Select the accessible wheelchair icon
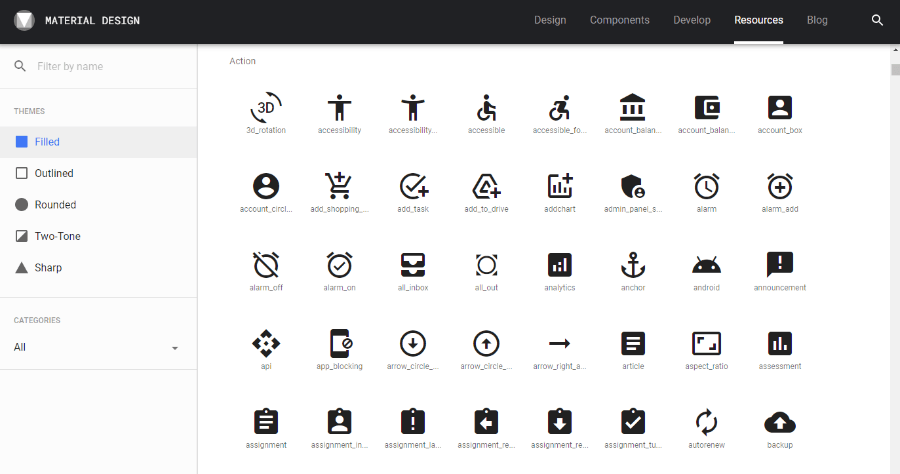The width and height of the screenshot is (900, 474). click(486, 107)
